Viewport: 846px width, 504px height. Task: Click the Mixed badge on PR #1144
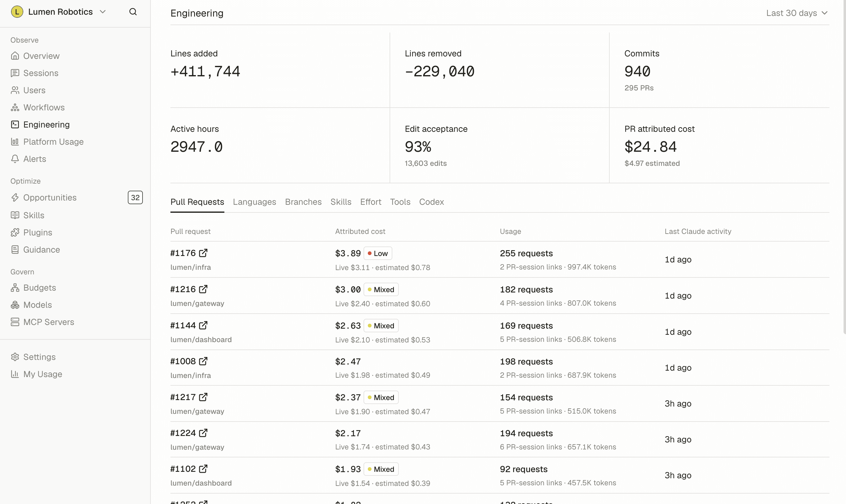point(381,326)
